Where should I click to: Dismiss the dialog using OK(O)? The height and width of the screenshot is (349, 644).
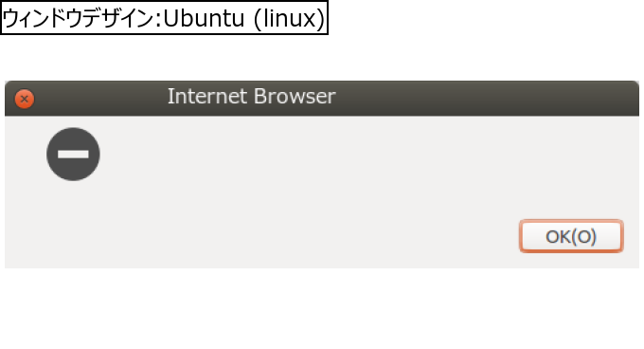click(571, 236)
